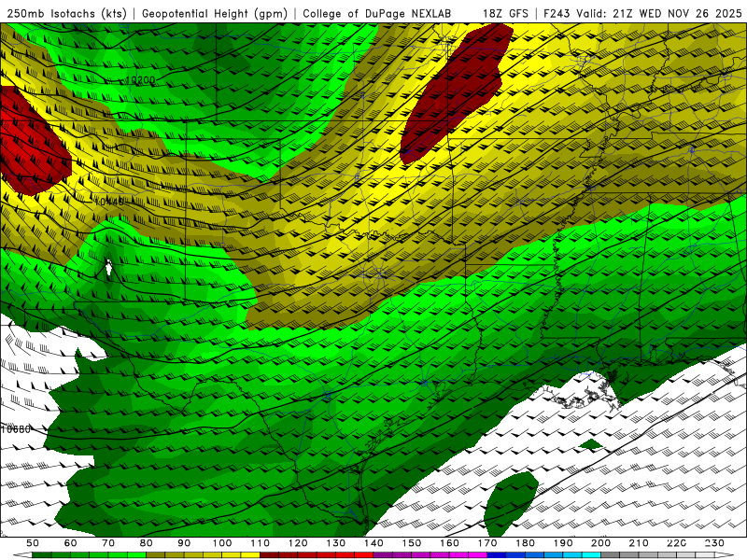This screenshot has width=747, height=560.
Task: Click the 10440 height contour label
Action: coord(108,202)
